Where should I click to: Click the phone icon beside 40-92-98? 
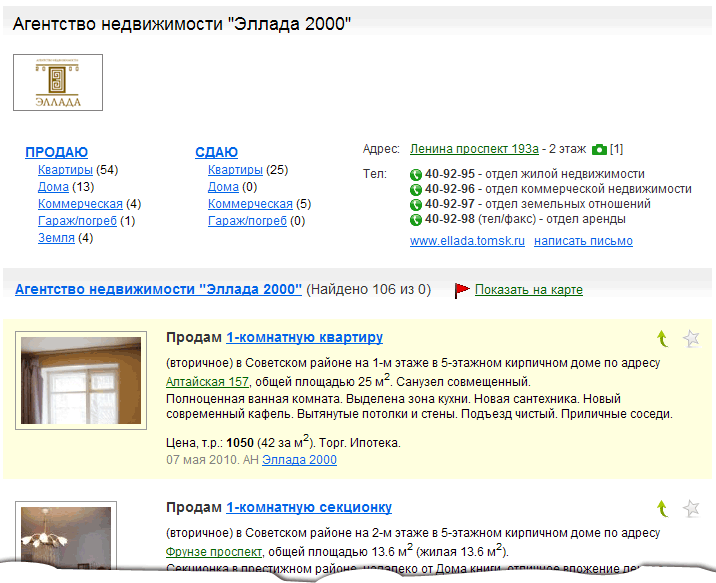[416, 219]
